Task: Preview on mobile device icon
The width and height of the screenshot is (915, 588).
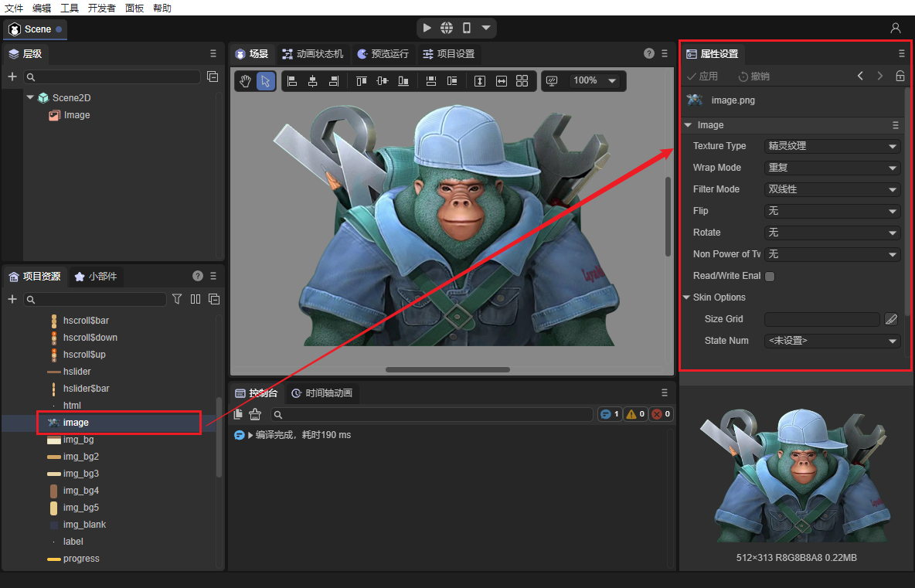Action: (x=467, y=28)
